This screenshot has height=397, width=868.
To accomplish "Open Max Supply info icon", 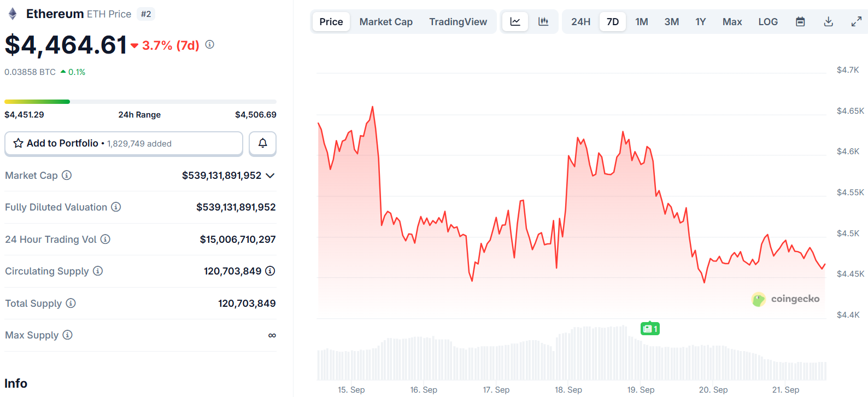I will click(x=67, y=335).
